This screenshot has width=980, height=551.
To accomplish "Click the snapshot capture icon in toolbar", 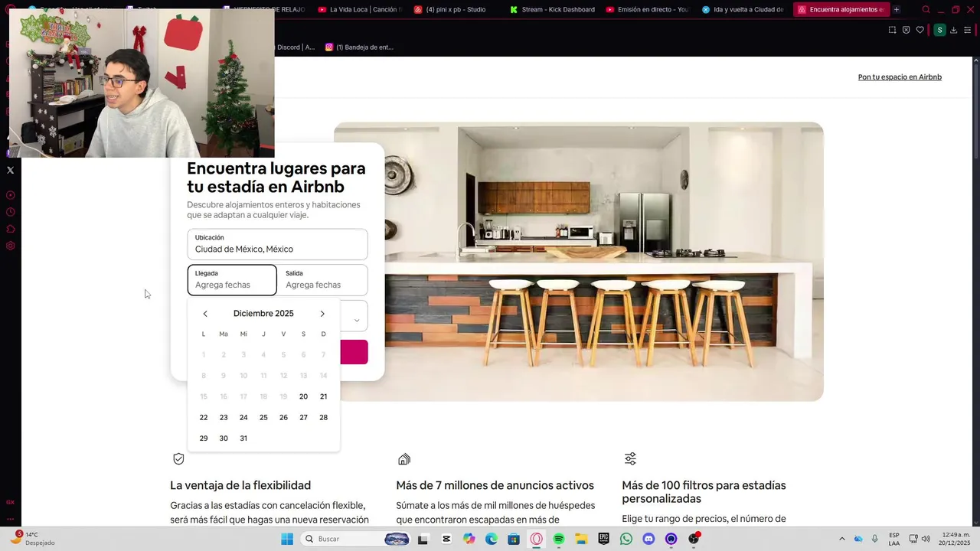I will pos(892,30).
